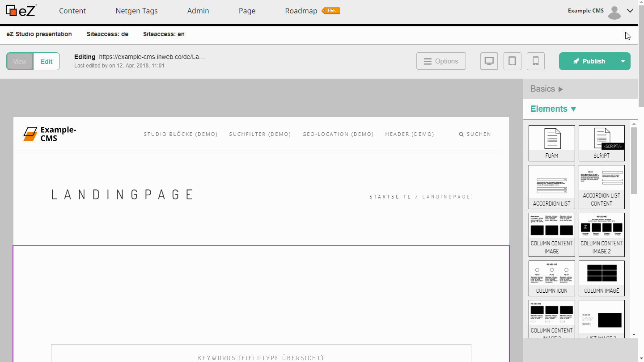
Task: Expand the Basics section
Action: 547,89
